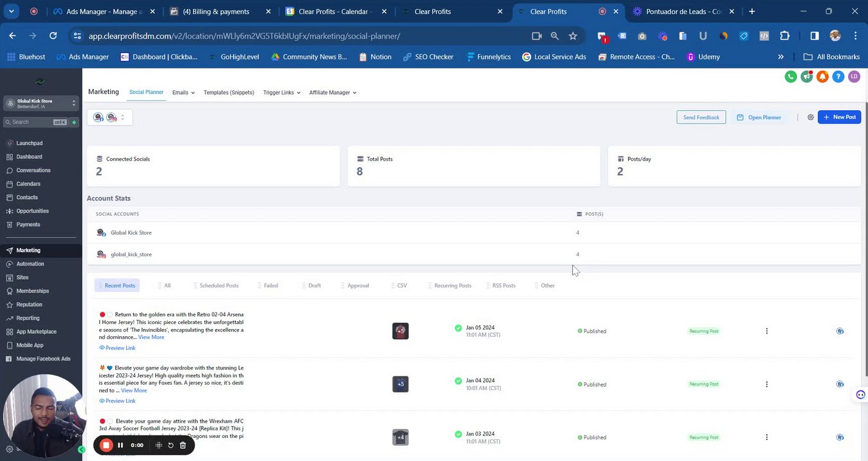Delete recording with trash icon
This screenshot has width=868, height=461.
click(x=183, y=445)
